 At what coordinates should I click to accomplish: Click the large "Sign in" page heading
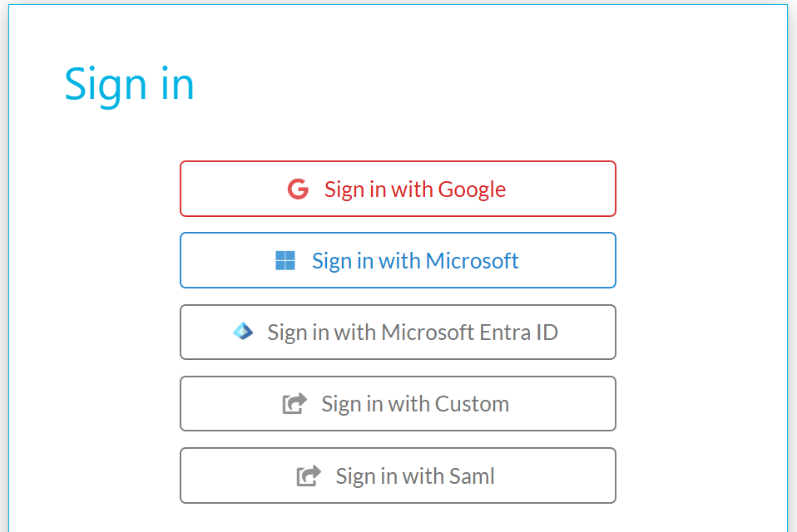129,86
